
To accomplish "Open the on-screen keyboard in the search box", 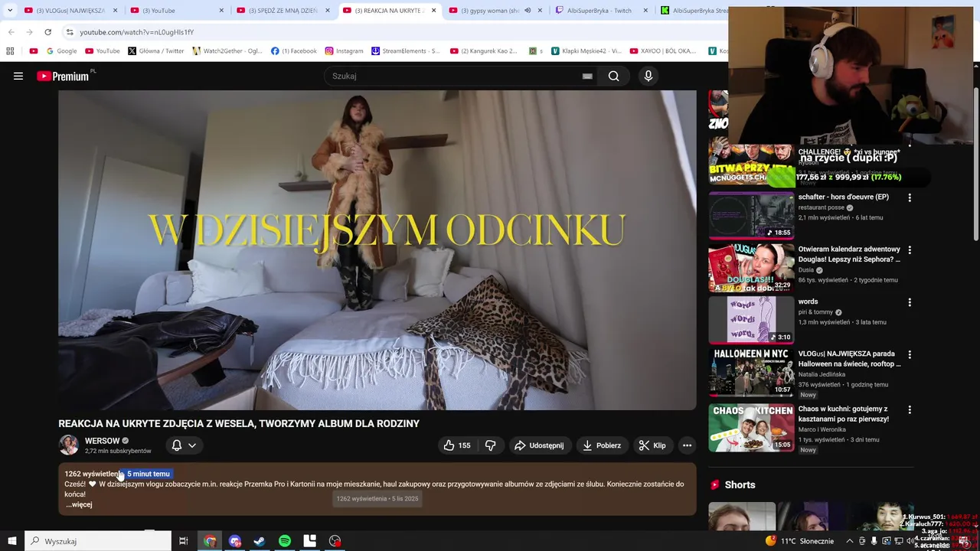I will click(587, 76).
